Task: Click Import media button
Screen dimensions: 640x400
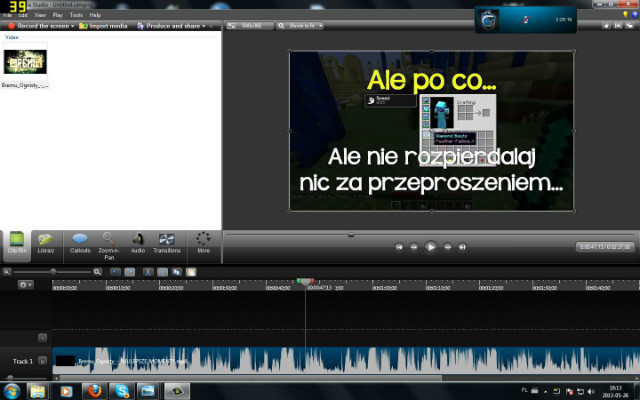Action: click(103, 26)
